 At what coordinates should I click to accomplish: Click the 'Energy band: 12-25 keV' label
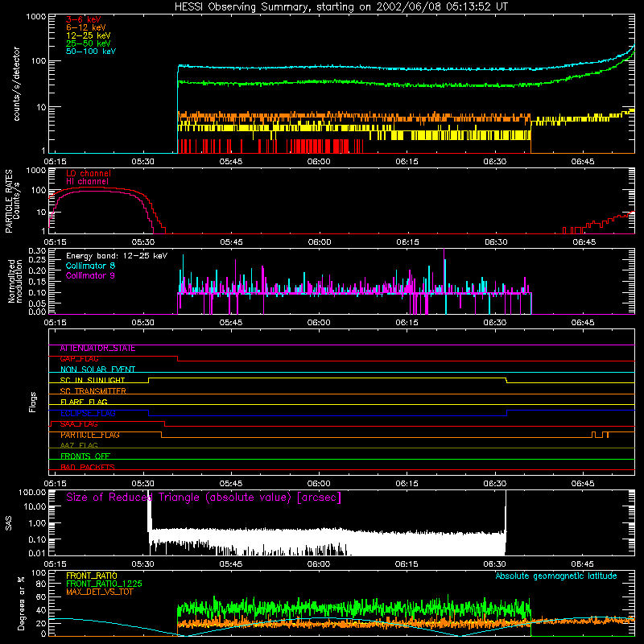[x=117, y=256]
